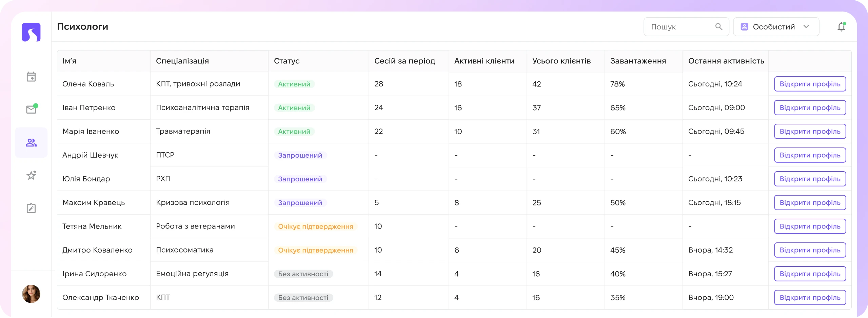Select the name Максим Кравець
Viewport: 868px width, 318px height.
click(x=94, y=202)
